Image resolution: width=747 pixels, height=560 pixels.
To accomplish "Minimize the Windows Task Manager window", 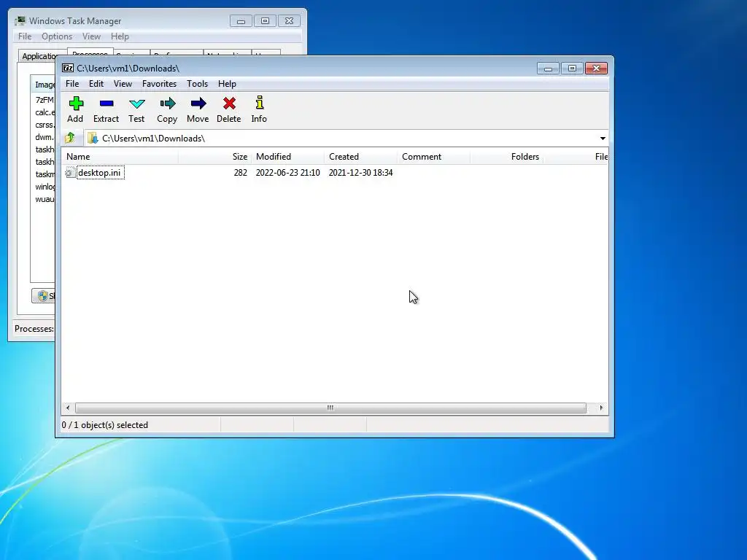I will click(x=241, y=21).
